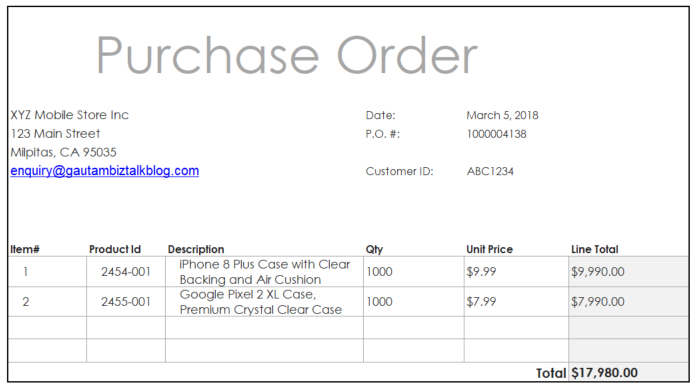Click the iPhone 8 Plus Case description cell
The width and height of the screenshot is (697, 387).
click(x=264, y=271)
